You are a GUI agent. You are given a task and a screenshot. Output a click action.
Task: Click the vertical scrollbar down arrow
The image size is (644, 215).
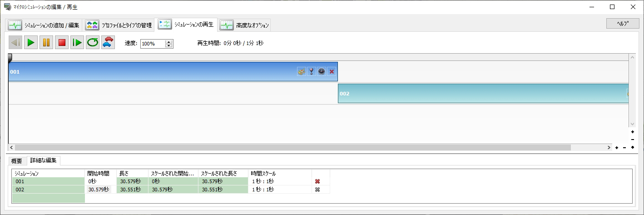pyautogui.click(x=632, y=124)
